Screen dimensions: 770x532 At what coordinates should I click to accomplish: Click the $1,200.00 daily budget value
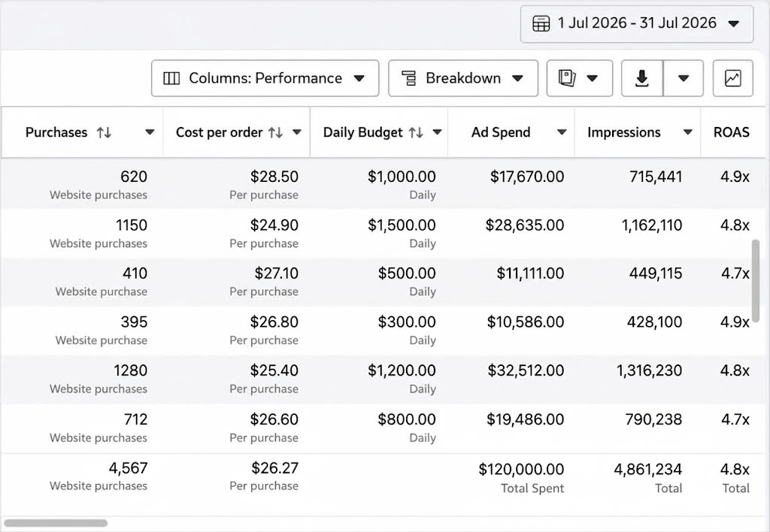[402, 370]
